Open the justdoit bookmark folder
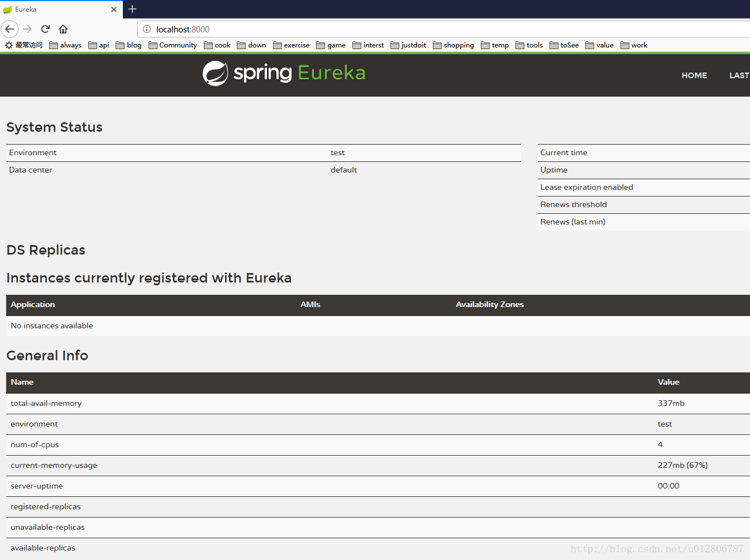The height and width of the screenshot is (560, 750). tap(408, 45)
